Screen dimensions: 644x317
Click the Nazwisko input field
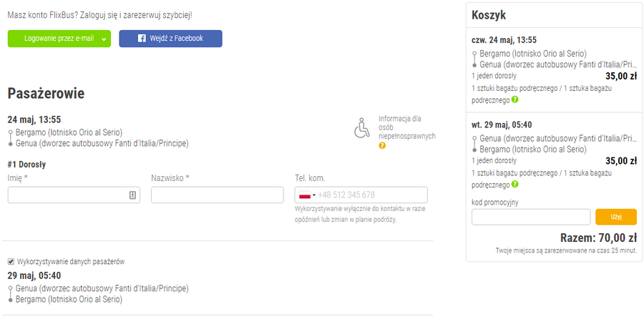[218, 195]
